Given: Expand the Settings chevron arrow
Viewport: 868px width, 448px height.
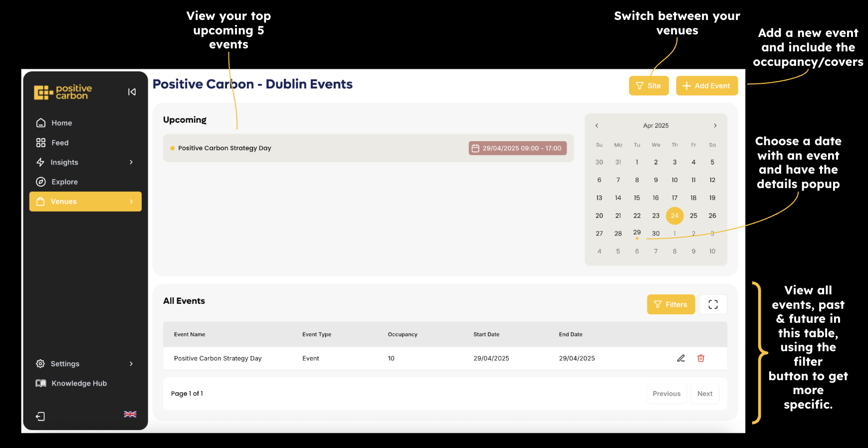Looking at the screenshot, I should pyautogui.click(x=131, y=364).
